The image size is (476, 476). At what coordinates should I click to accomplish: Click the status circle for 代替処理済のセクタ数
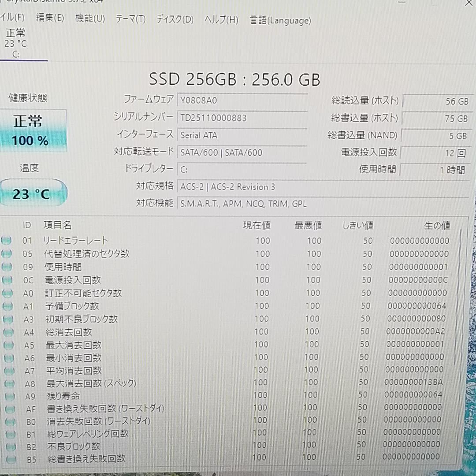pyautogui.click(x=7, y=253)
